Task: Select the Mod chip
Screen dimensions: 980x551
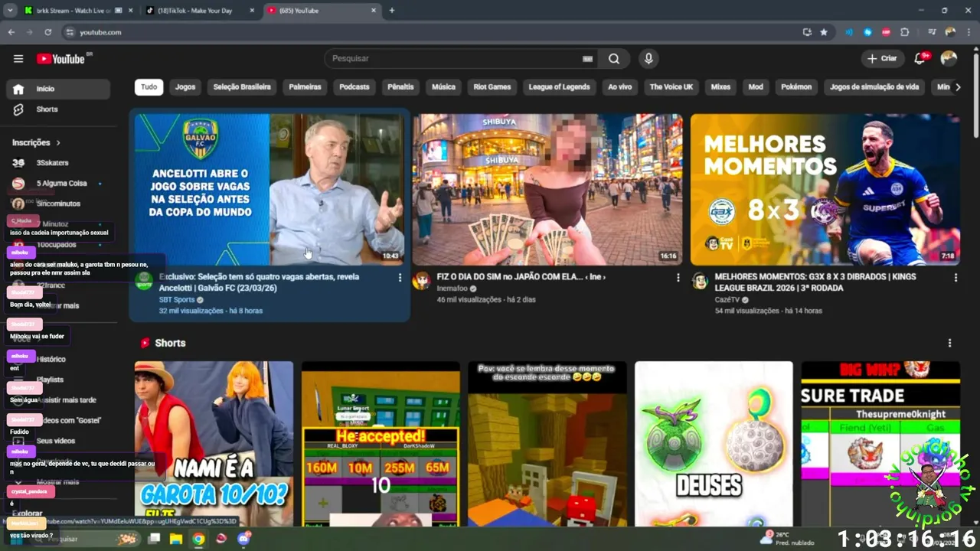Action: [x=756, y=86]
